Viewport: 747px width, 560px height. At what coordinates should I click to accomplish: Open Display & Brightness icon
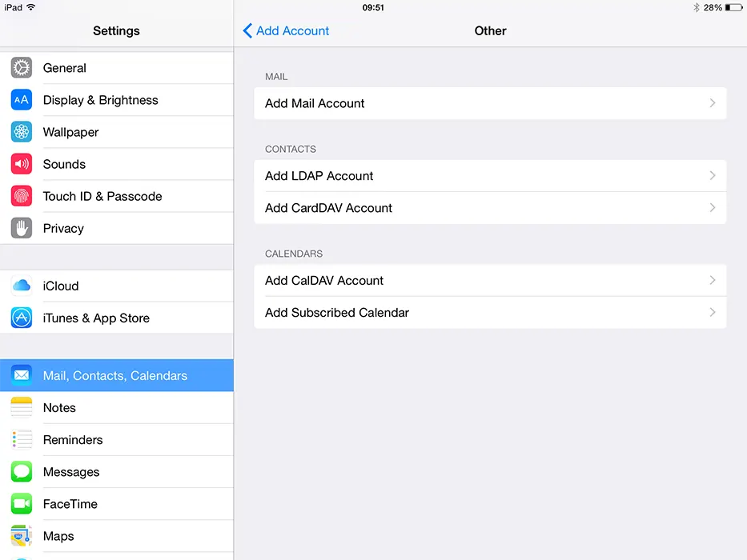tap(22, 100)
